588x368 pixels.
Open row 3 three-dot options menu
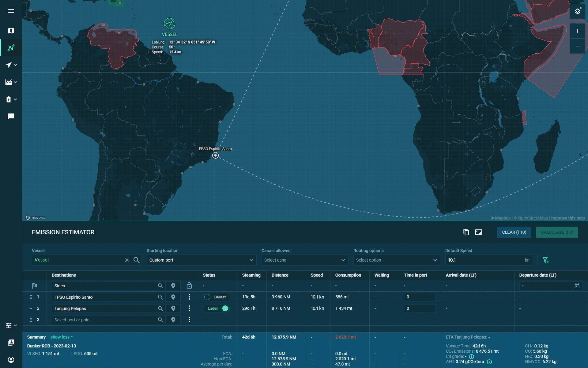click(189, 320)
